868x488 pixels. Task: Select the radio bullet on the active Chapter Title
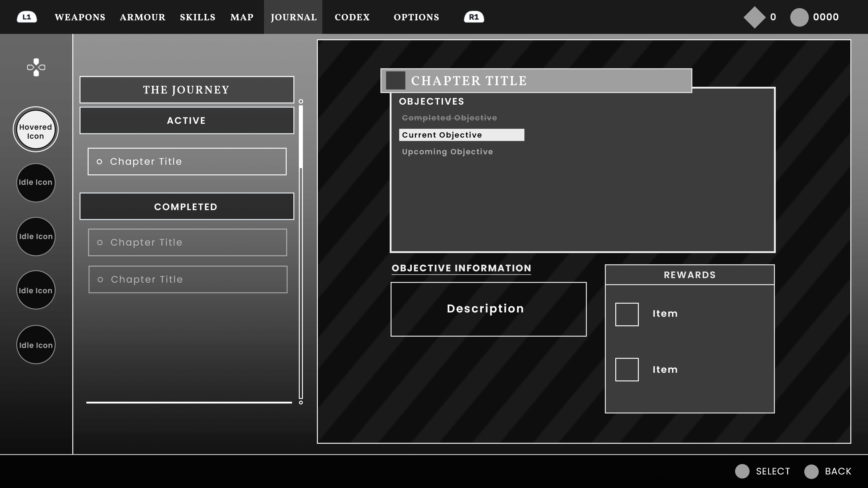pyautogui.click(x=99, y=162)
